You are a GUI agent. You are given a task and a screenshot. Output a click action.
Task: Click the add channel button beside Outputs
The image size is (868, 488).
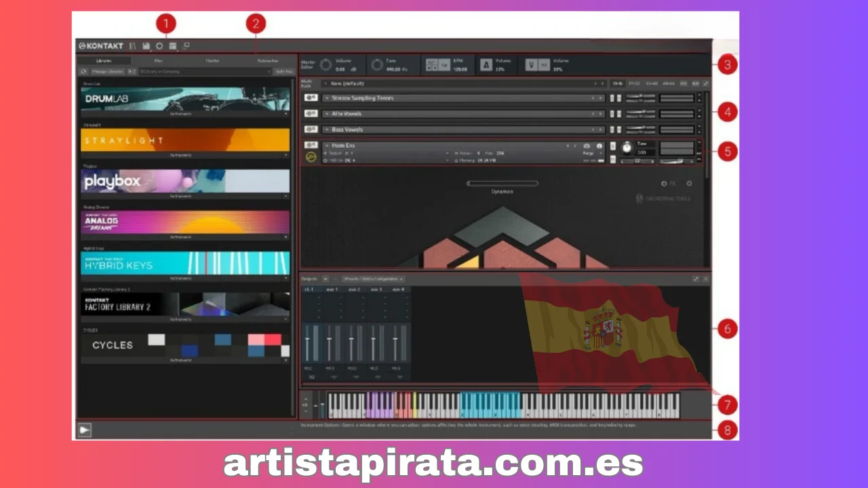click(325, 279)
